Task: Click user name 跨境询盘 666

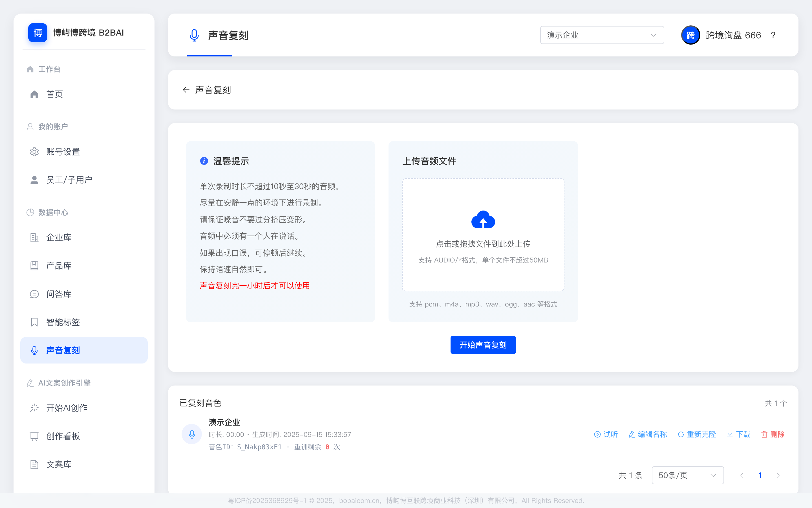Action: tap(733, 35)
